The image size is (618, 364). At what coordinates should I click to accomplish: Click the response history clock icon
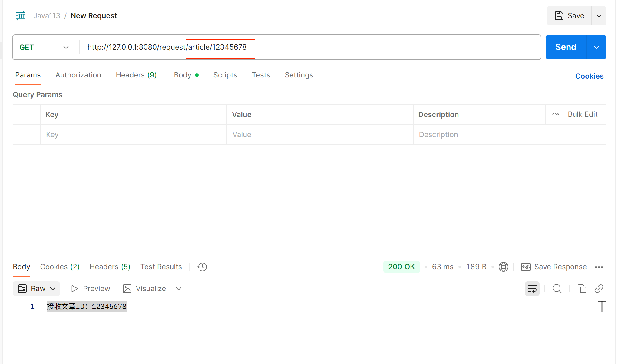tap(202, 267)
